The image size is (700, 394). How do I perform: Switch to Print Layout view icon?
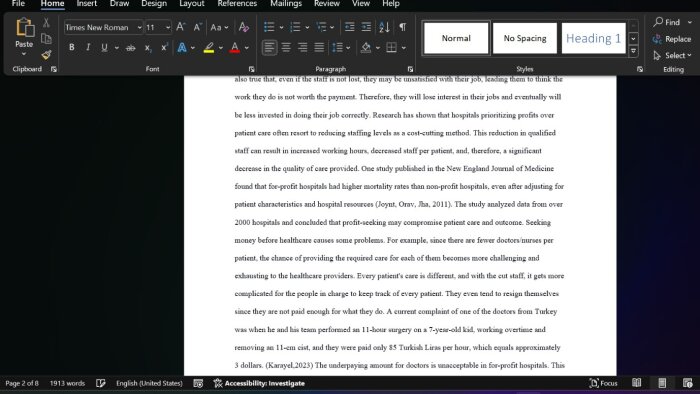pyautogui.click(x=662, y=383)
